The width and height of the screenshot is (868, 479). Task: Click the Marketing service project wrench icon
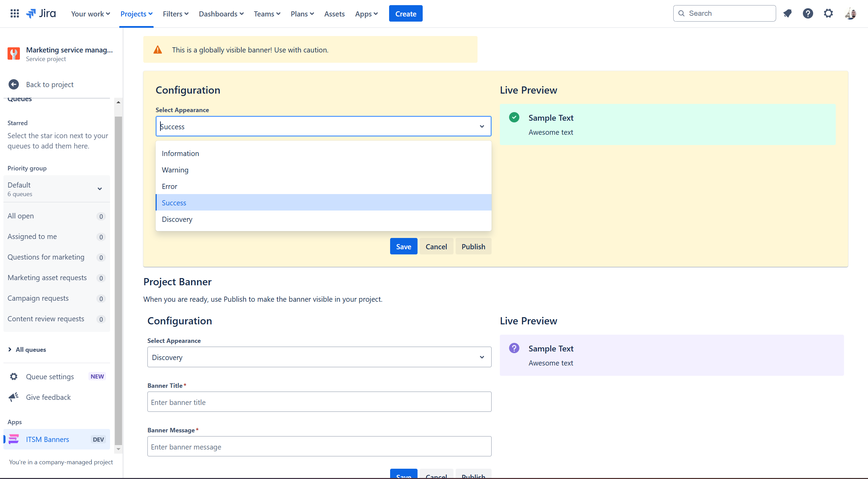(x=14, y=53)
